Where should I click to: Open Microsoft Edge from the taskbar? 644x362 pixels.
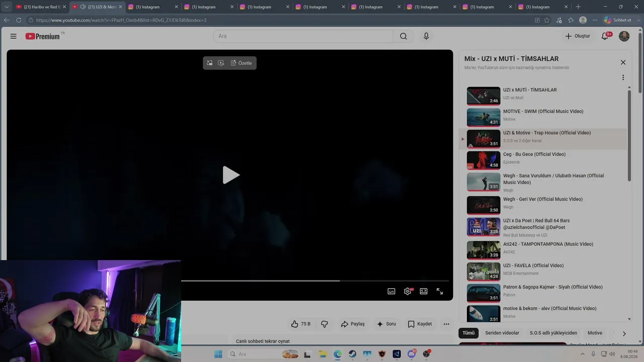point(338,354)
